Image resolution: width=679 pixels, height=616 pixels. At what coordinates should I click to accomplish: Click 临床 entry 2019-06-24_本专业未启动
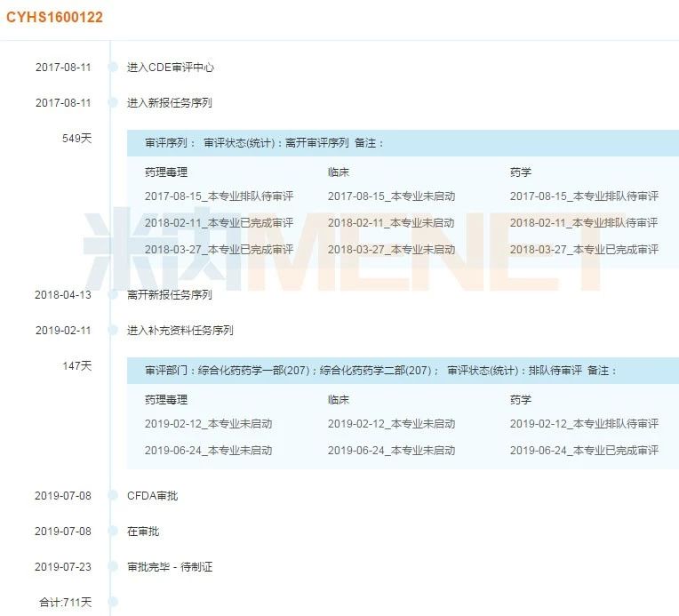pos(391,451)
